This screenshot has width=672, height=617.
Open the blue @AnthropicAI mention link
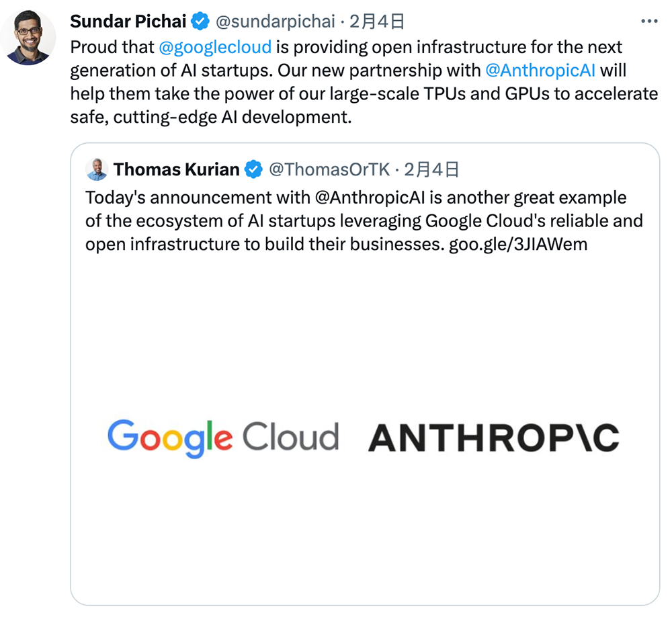[x=540, y=70]
